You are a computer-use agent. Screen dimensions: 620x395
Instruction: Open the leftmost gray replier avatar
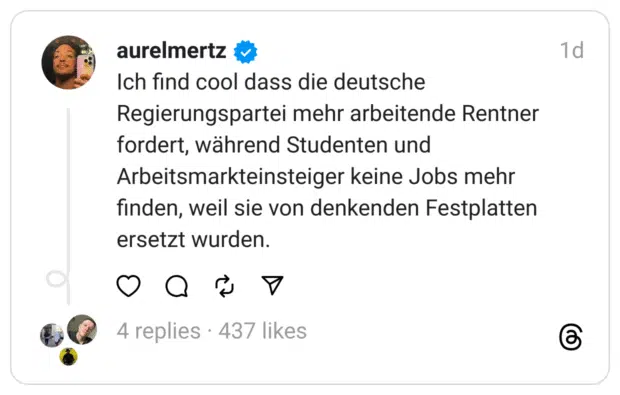52,335
